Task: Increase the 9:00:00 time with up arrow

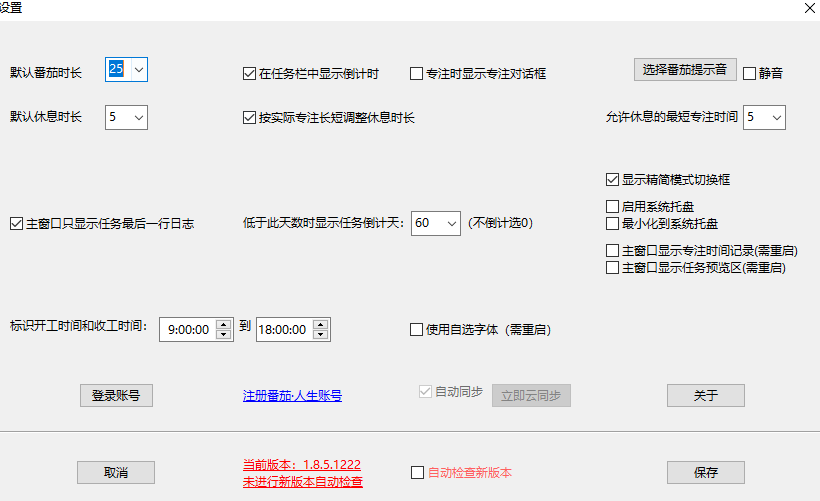Action: coord(223,324)
